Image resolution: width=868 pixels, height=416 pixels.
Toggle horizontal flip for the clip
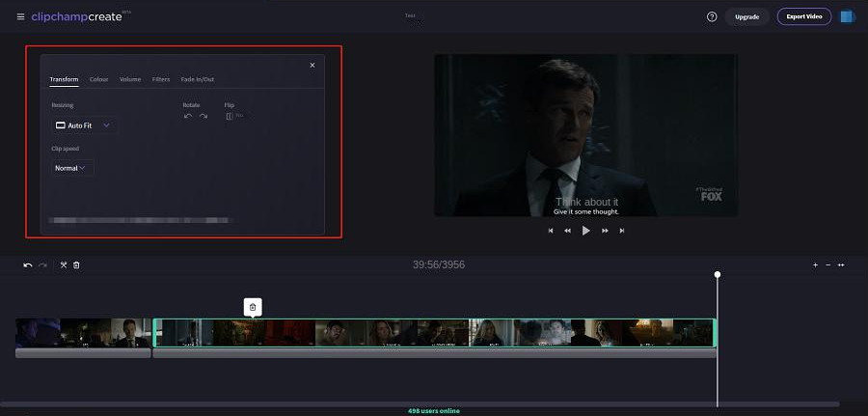tap(230, 116)
